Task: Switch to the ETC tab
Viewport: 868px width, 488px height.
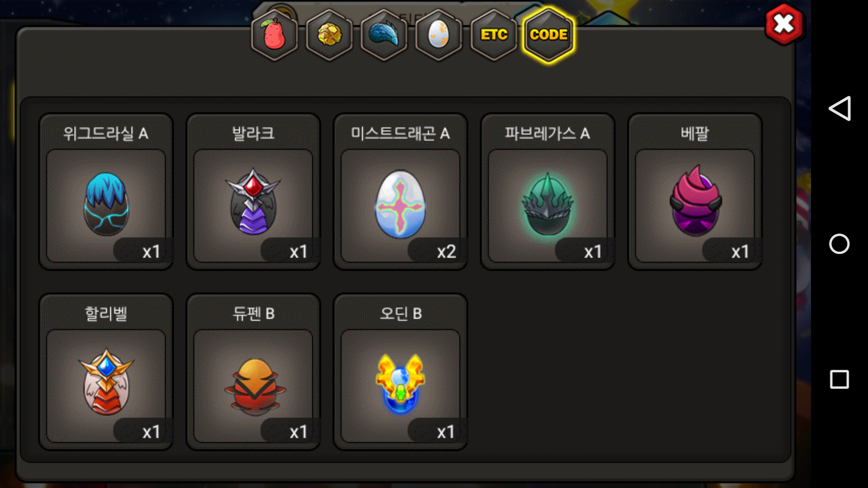Action: click(x=494, y=35)
